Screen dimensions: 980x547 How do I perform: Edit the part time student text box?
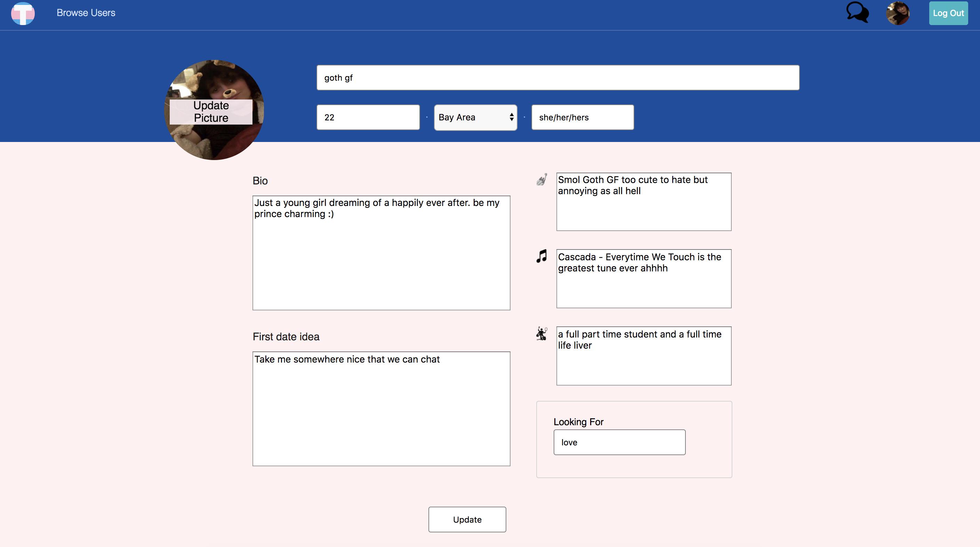point(643,356)
